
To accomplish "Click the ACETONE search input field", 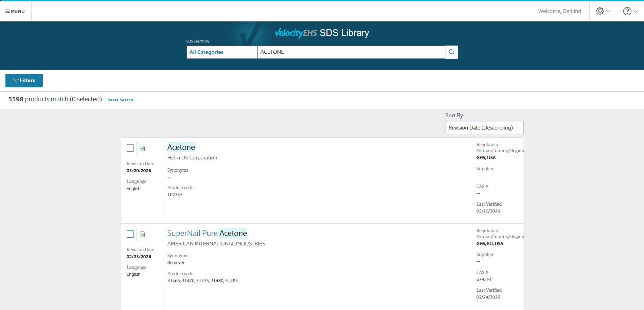I will click(x=351, y=52).
